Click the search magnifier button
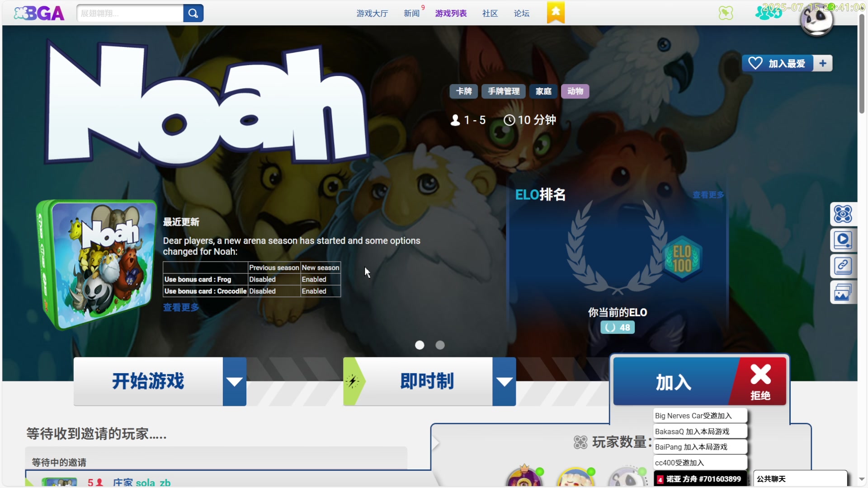The image size is (868, 488). click(x=193, y=13)
